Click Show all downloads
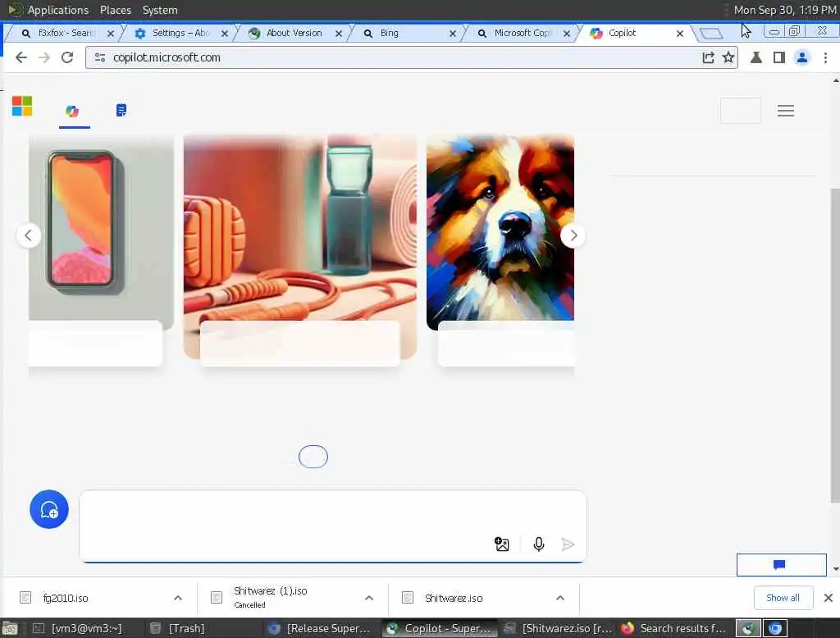 (x=783, y=598)
